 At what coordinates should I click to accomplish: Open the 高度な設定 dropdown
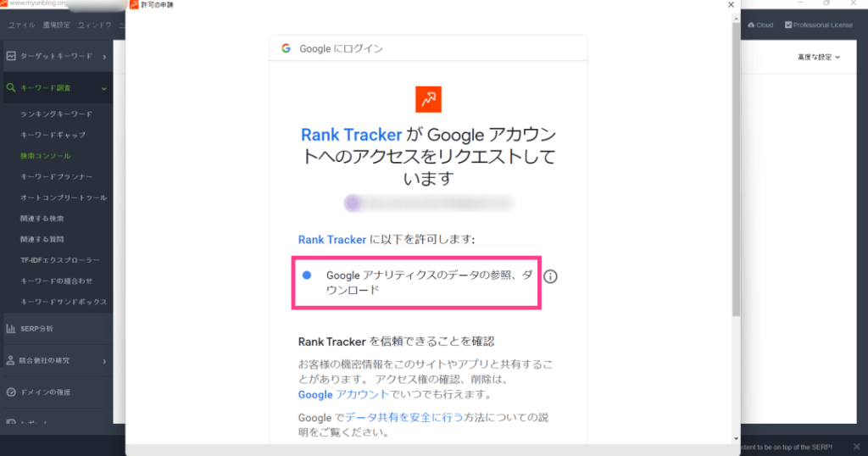coord(819,57)
